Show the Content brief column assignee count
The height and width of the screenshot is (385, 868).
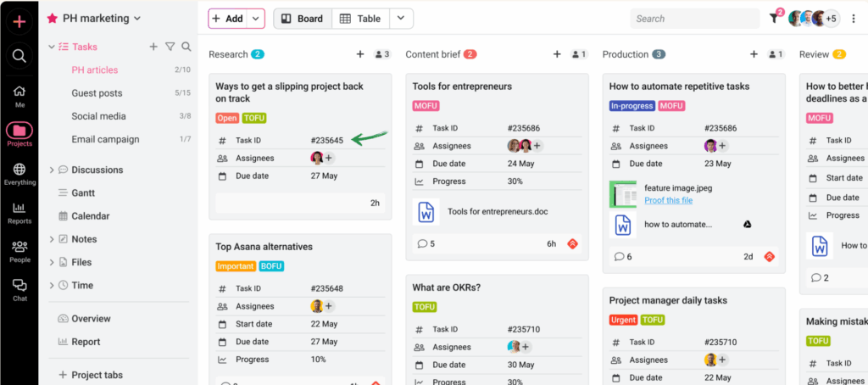click(579, 54)
